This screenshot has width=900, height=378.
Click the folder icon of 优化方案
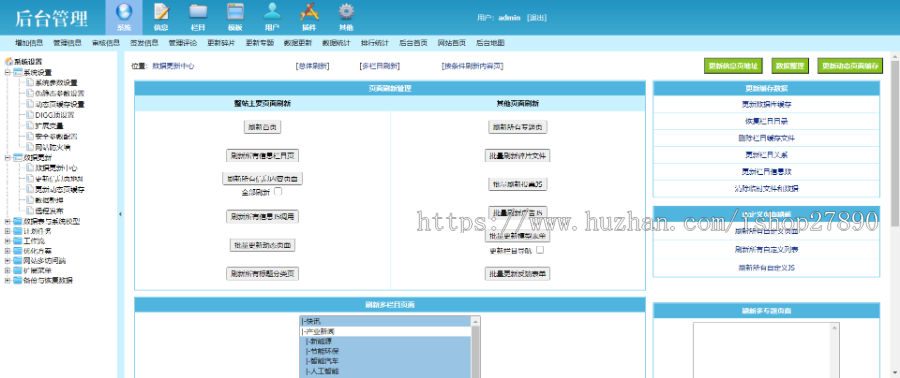tap(18, 251)
